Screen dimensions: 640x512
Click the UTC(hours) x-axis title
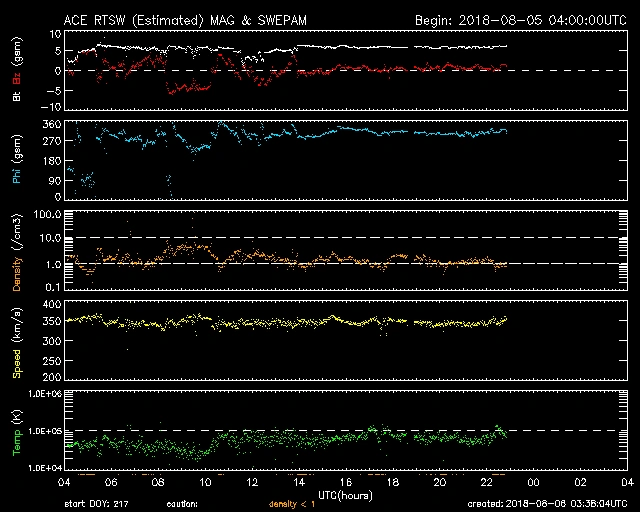click(347, 494)
